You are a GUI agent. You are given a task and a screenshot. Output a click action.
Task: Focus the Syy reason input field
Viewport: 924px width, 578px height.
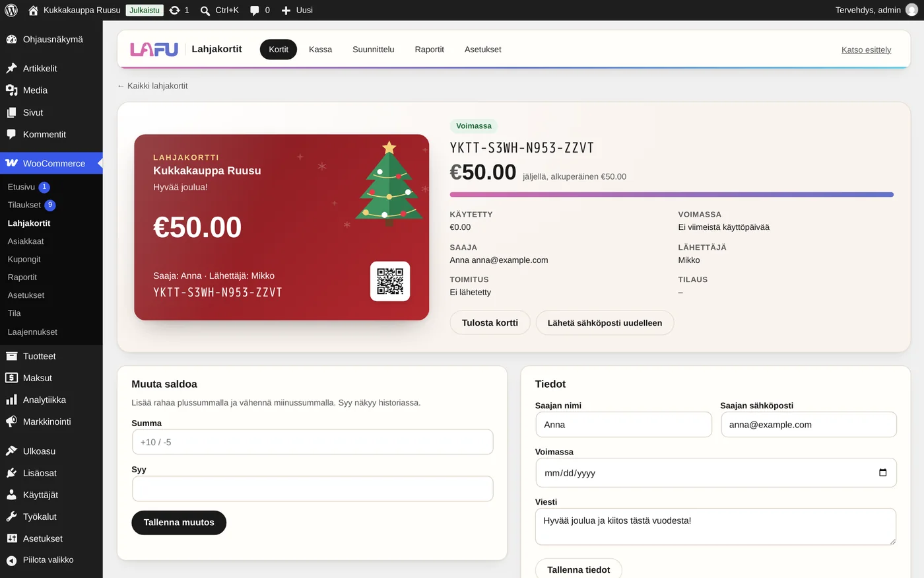click(x=313, y=489)
